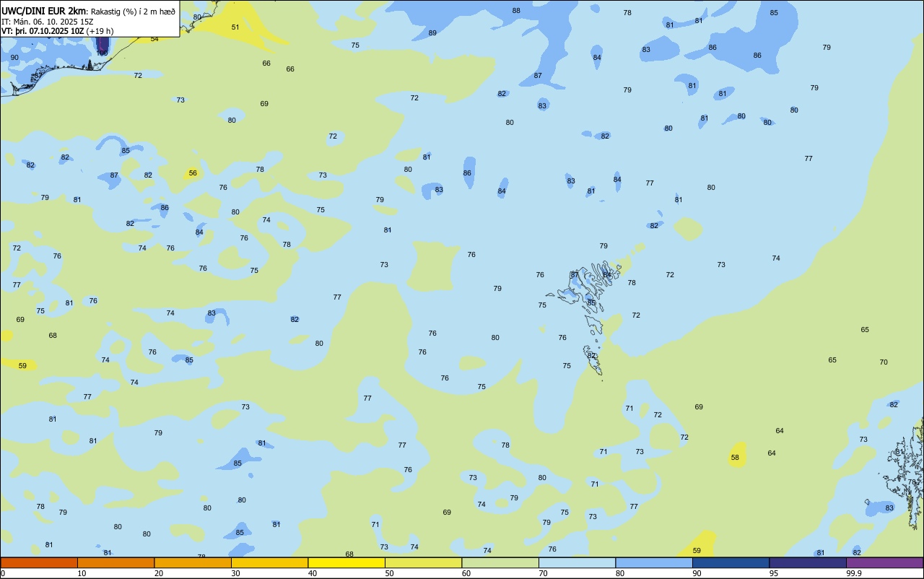
Task: Click the humidity value "88" on the map
Action: click(516, 11)
